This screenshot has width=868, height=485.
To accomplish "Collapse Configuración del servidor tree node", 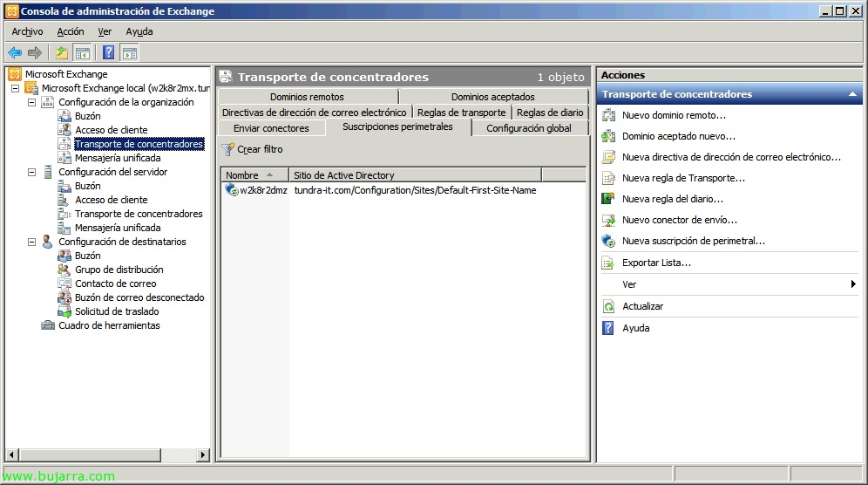I will tap(32, 172).
